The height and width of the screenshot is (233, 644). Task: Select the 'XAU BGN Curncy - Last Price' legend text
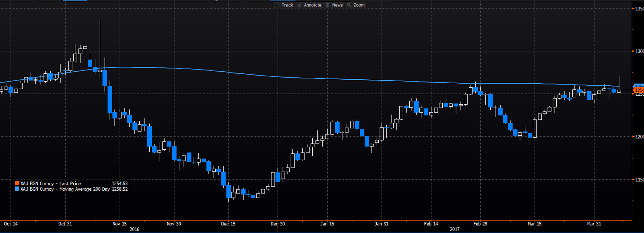[x=51, y=184]
